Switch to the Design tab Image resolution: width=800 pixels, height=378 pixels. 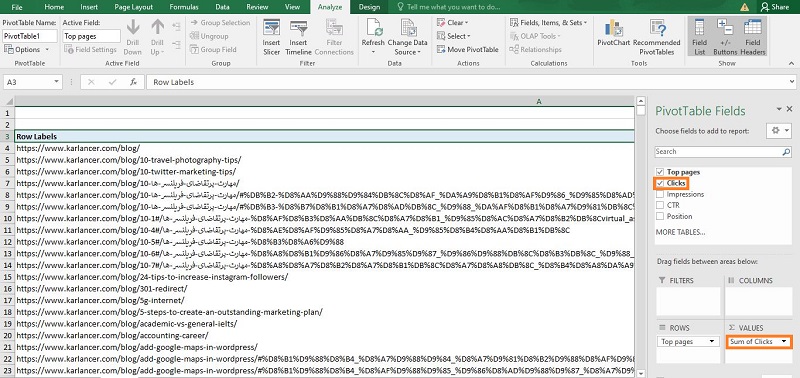[x=369, y=7]
